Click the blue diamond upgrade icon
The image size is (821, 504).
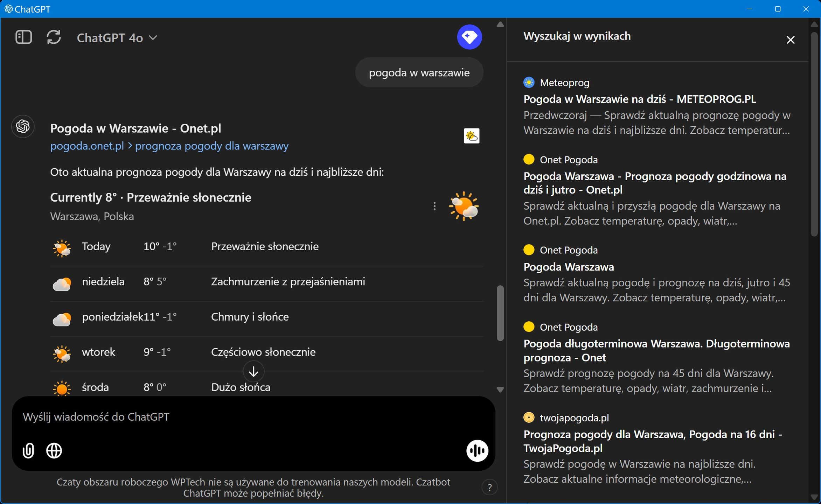pyautogui.click(x=469, y=37)
